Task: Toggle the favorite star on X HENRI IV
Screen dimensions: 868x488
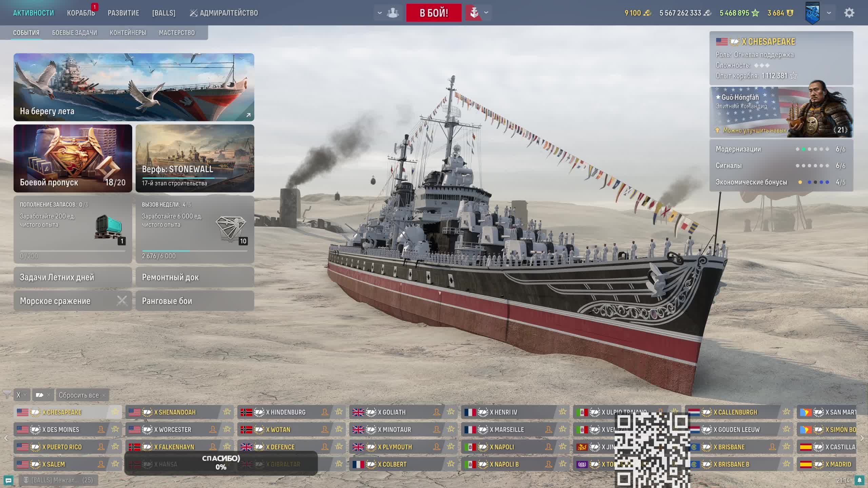Action: [x=563, y=412]
